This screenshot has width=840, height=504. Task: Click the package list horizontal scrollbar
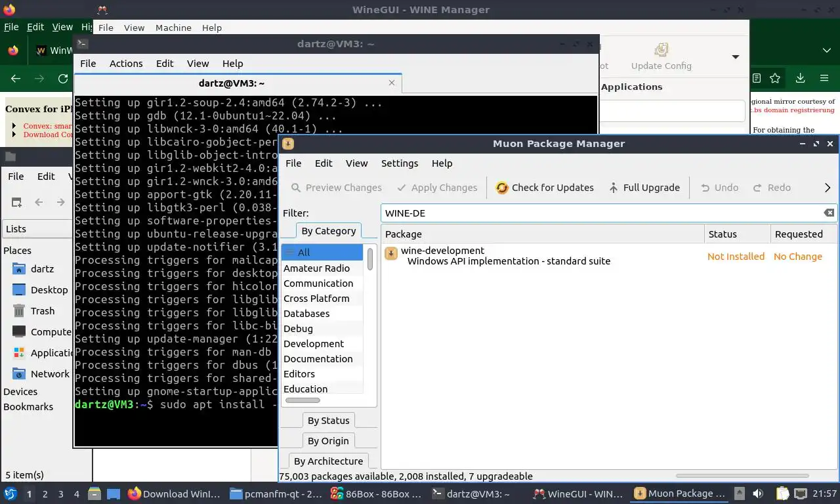point(742,475)
